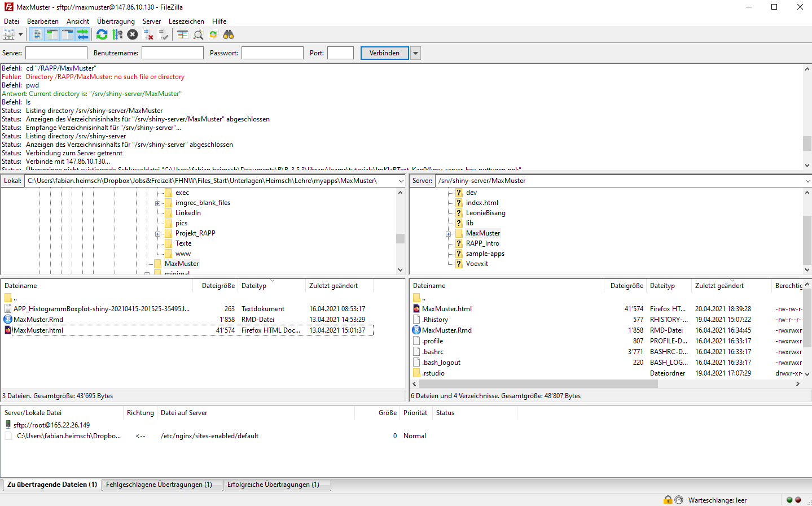The image size is (812, 506).
Task: Switch to Fehlgeschlagene Übertragungen tab
Action: (159, 485)
